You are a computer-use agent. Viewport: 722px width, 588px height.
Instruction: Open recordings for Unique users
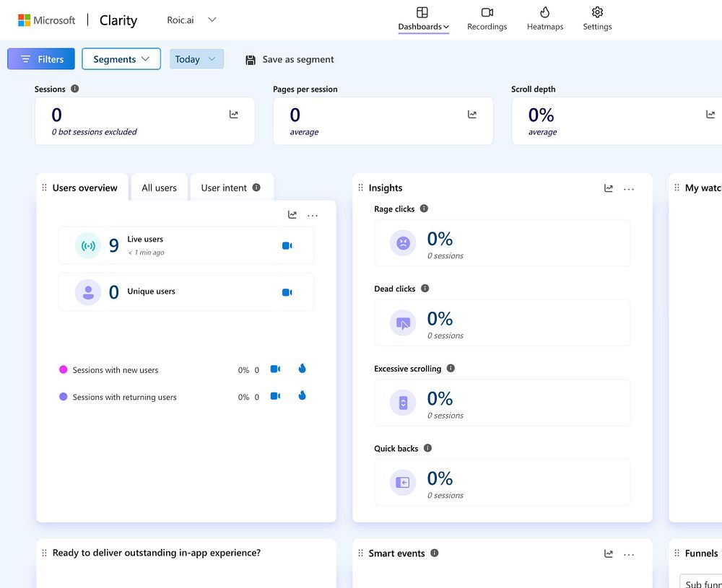tap(287, 292)
